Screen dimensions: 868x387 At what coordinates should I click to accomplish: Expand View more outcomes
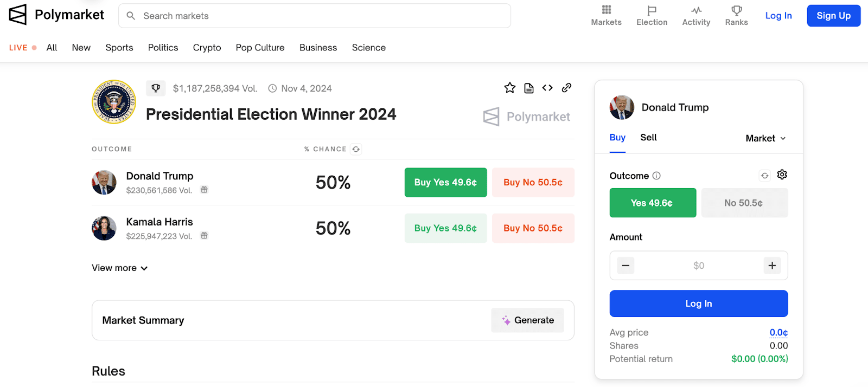[119, 268]
